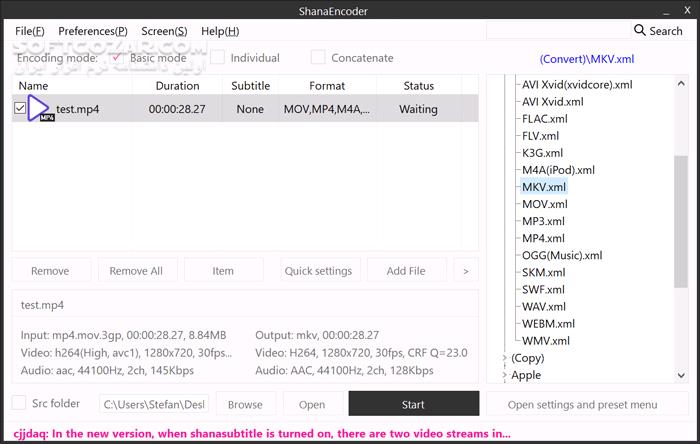Screen dimensions: 700x444
Task: Start the encoding
Action: tap(414, 404)
